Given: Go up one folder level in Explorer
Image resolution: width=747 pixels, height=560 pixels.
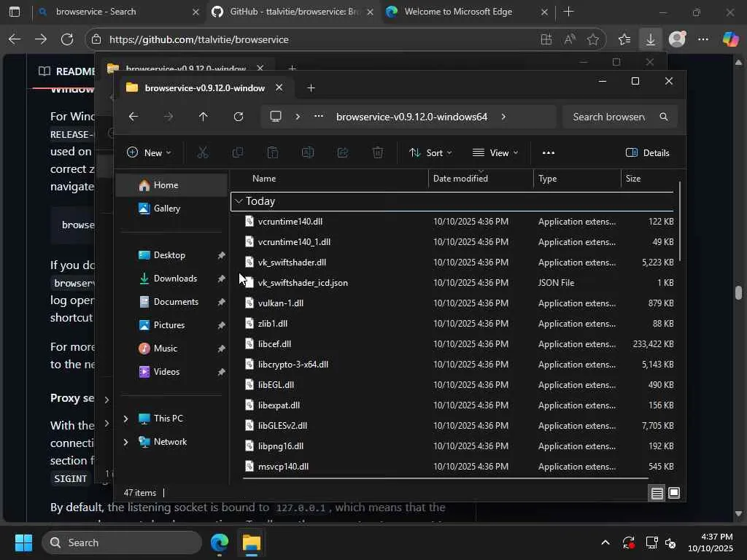Looking at the screenshot, I should point(203,117).
